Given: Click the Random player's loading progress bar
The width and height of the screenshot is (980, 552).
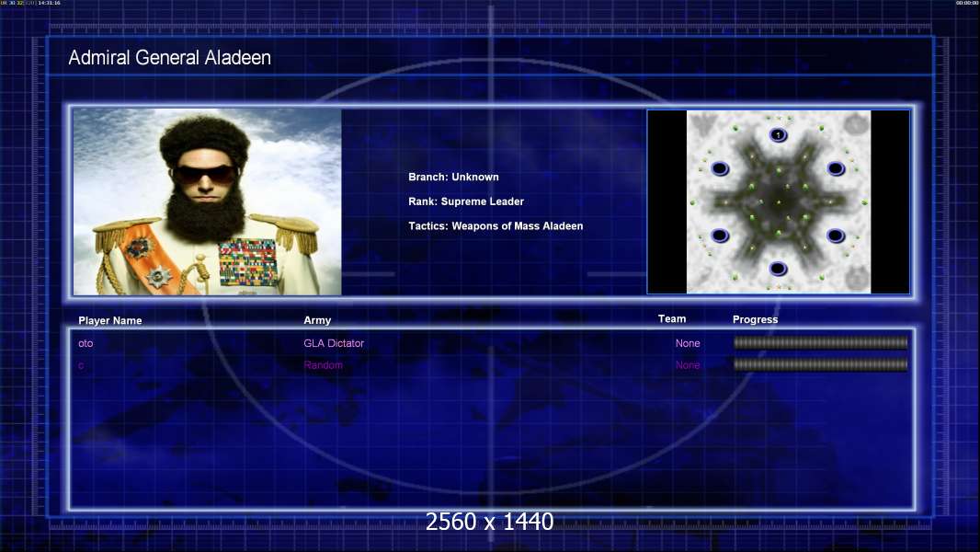Looking at the screenshot, I should click(x=821, y=364).
